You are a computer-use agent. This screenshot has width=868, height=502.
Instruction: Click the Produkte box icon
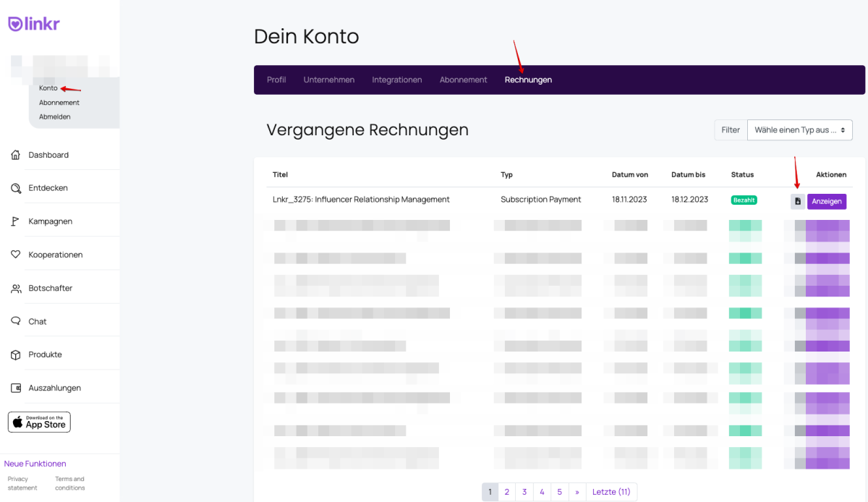[x=16, y=354]
